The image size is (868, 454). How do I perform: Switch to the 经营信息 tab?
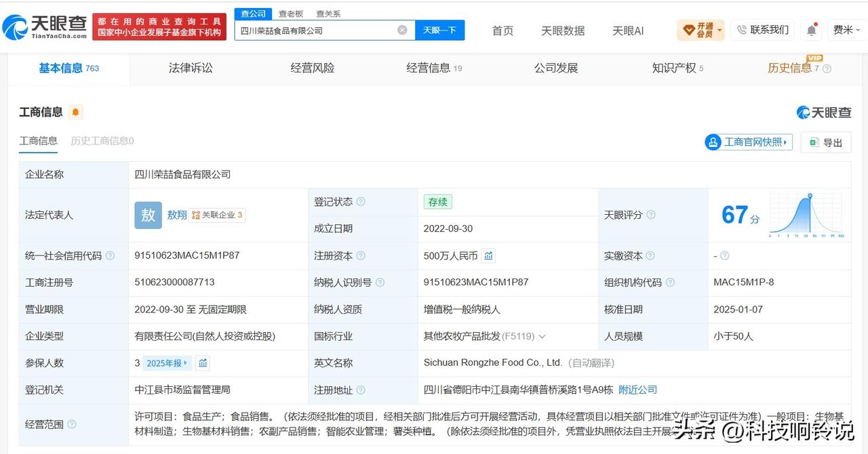[x=434, y=68]
